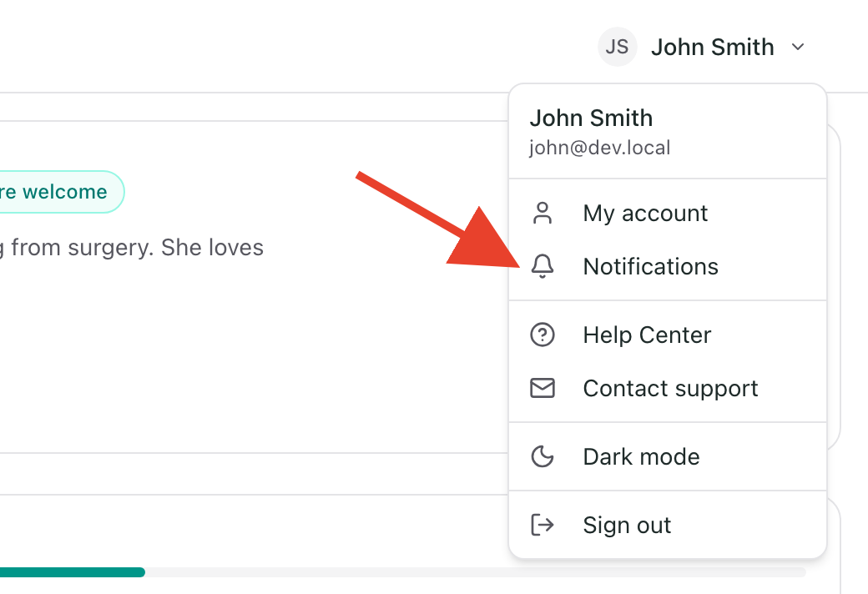This screenshot has height=594, width=868.
Task: Click the Sign out arrow icon
Action: pos(542,525)
